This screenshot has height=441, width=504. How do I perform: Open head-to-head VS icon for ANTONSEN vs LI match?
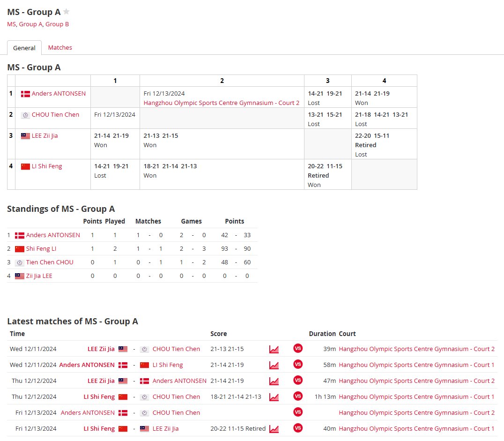[298, 364]
